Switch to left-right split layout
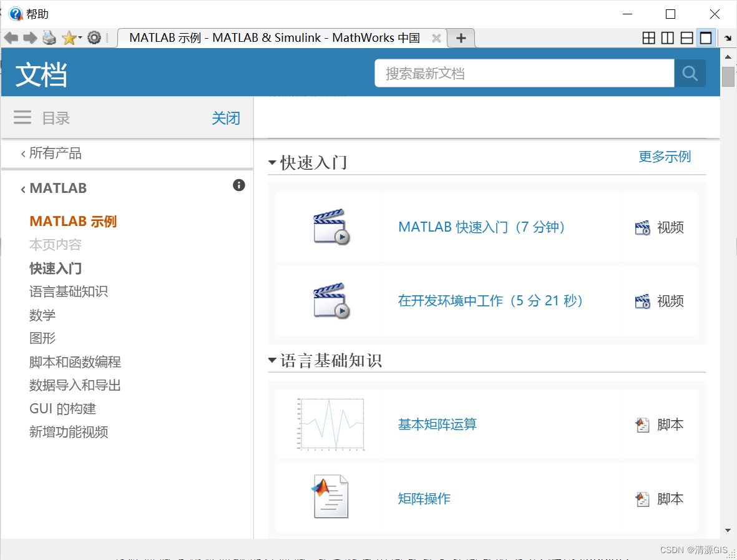 point(668,38)
